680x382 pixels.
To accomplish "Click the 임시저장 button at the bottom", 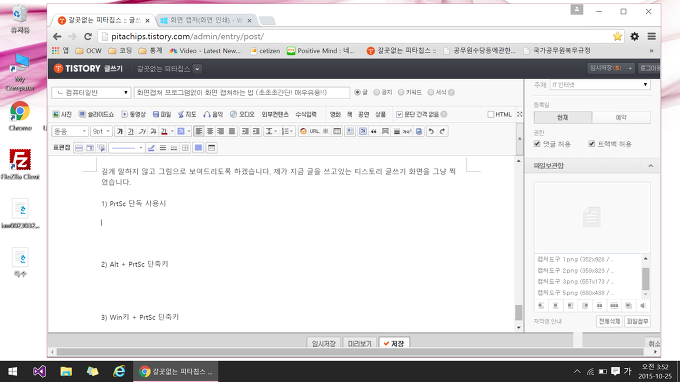I will [x=324, y=343].
